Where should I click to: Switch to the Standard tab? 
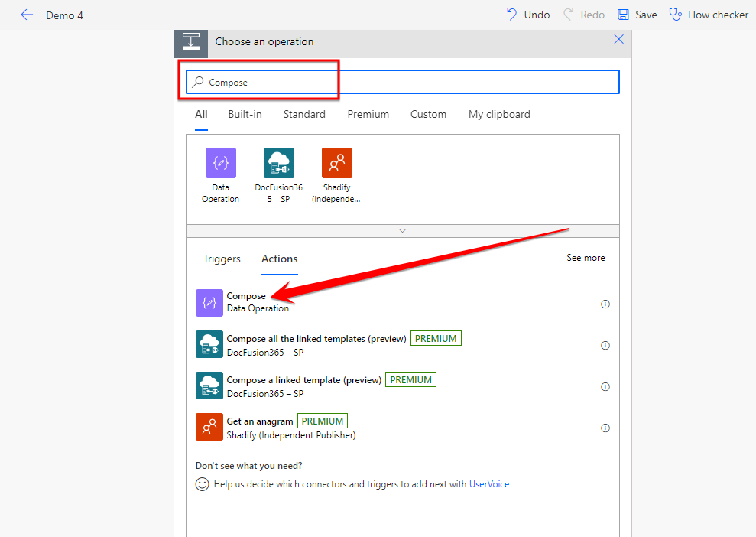304,114
